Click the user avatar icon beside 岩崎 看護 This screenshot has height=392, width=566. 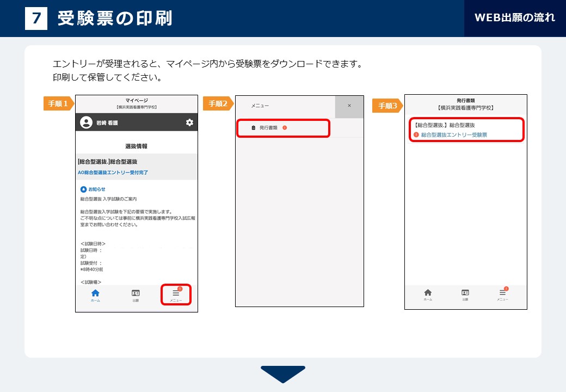[x=87, y=122]
